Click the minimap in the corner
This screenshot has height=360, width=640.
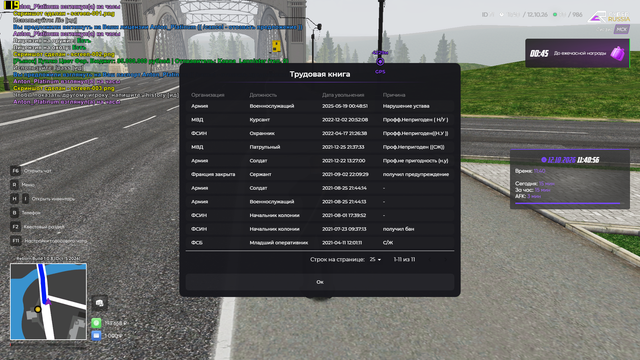pos(48,301)
